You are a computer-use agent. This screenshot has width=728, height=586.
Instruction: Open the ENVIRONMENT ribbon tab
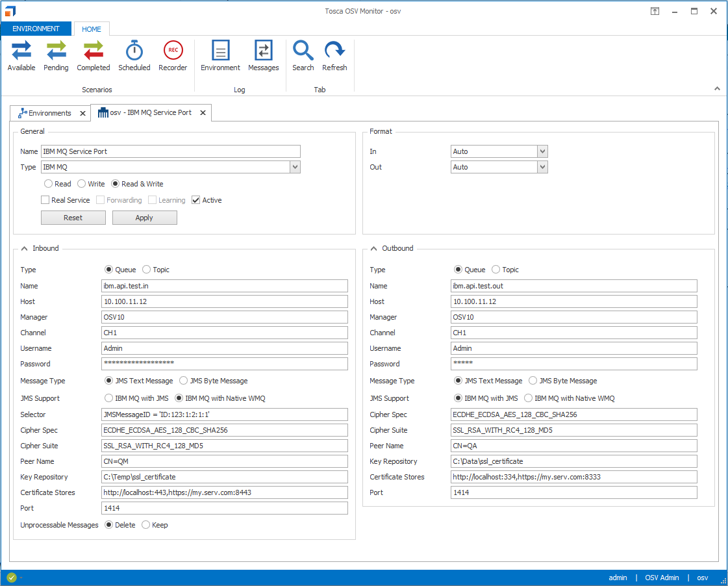click(x=36, y=29)
